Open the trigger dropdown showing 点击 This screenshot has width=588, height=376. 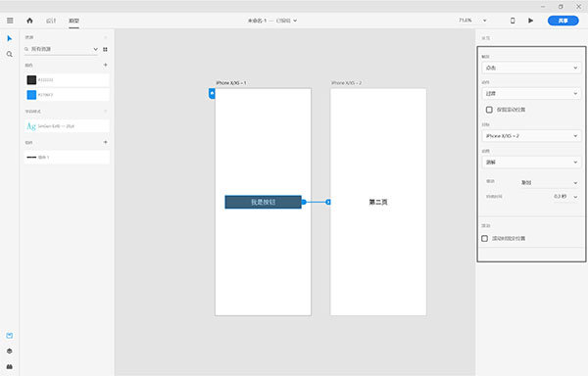tap(531, 68)
